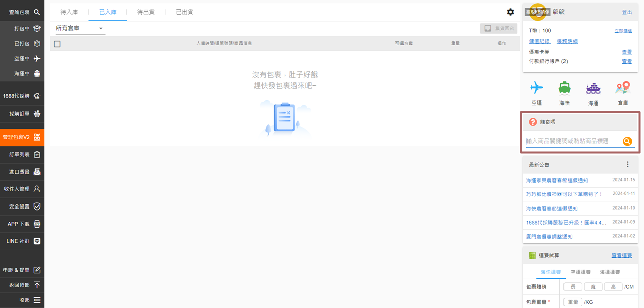Select the 海運運費 calculator tab
644x308 pixels.
pyautogui.click(x=610, y=272)
